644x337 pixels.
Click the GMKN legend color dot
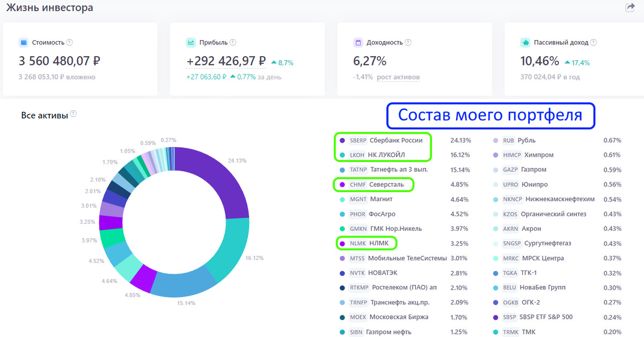(x=342, y=229)
